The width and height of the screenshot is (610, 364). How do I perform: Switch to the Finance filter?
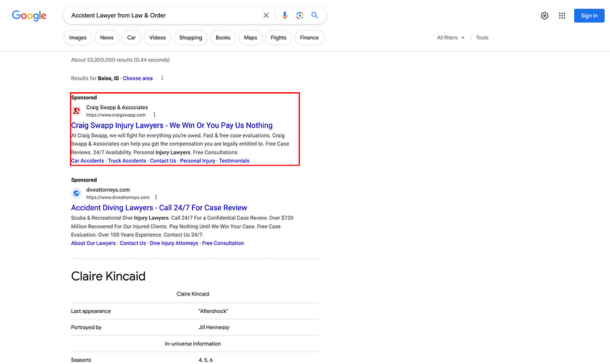tap(309, 38)
